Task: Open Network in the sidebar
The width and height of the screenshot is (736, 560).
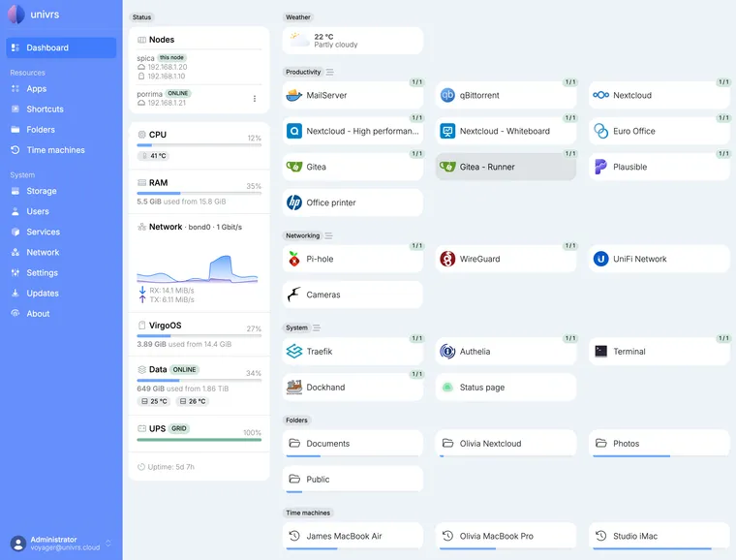Action: 61,253
